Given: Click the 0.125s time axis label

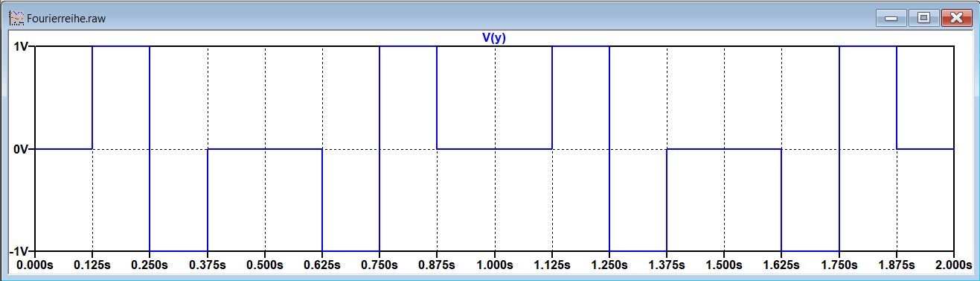Looking at the screenshot, I should [92, 265].
